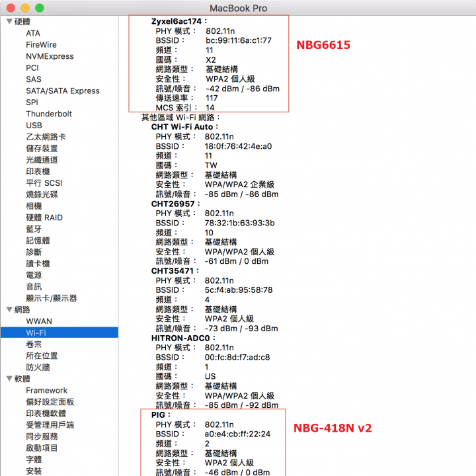
Task: Select 印表機軟體 printer software entry
Action: pos(46,413)
